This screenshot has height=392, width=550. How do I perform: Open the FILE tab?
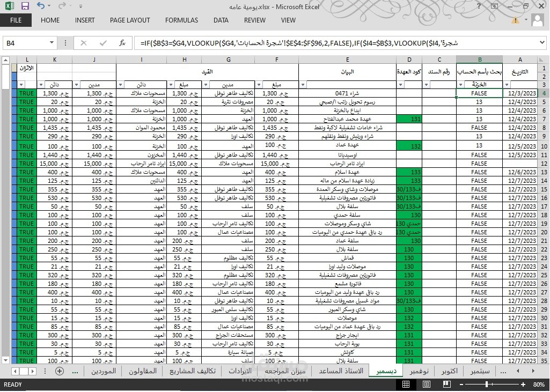pos(16,20)
